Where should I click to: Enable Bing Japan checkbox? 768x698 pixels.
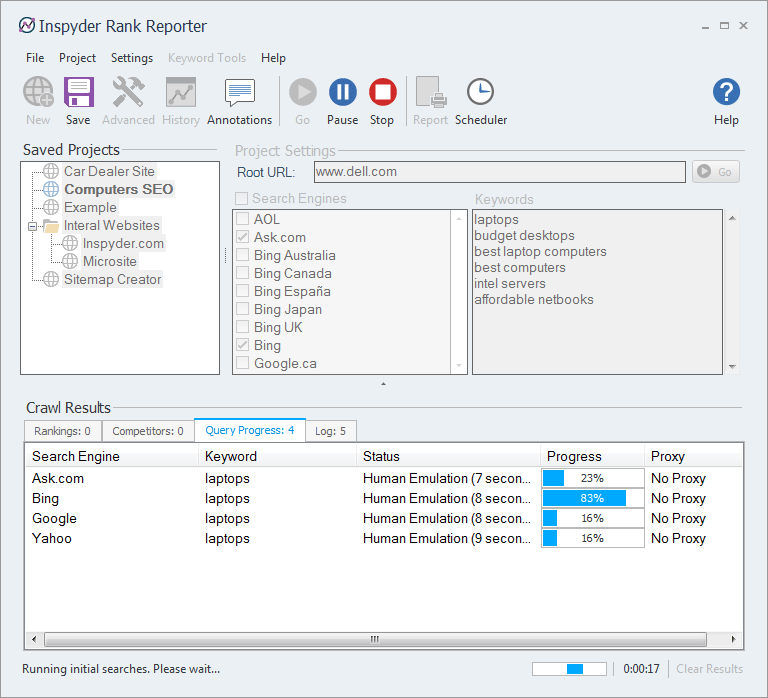pyautogui.click(x=242, y=309)
